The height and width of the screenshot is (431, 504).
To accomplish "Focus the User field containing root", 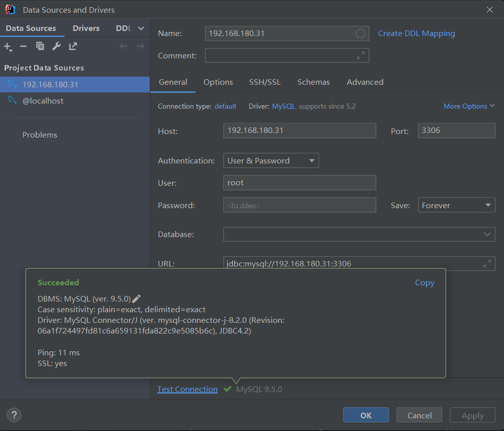I will tap(299, 183).
